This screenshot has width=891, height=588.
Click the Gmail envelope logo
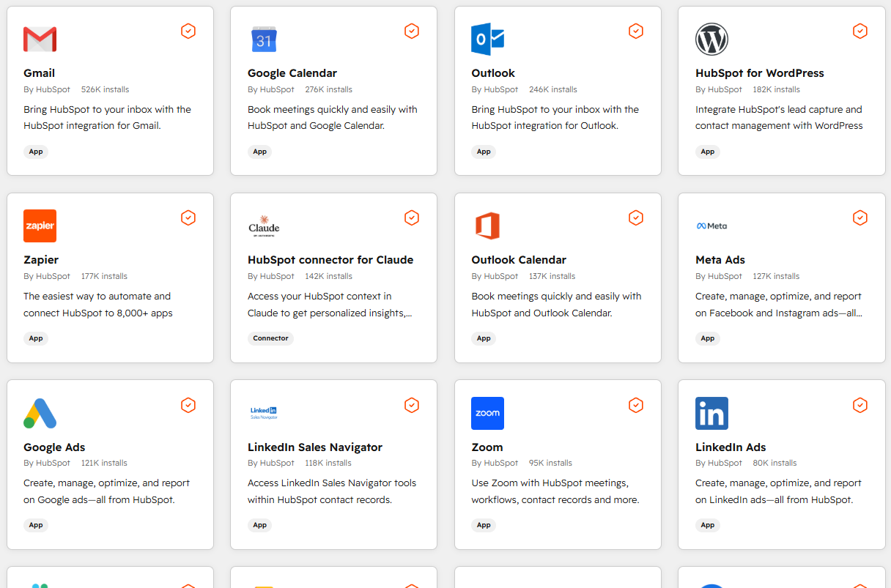(x=40, y=39)
